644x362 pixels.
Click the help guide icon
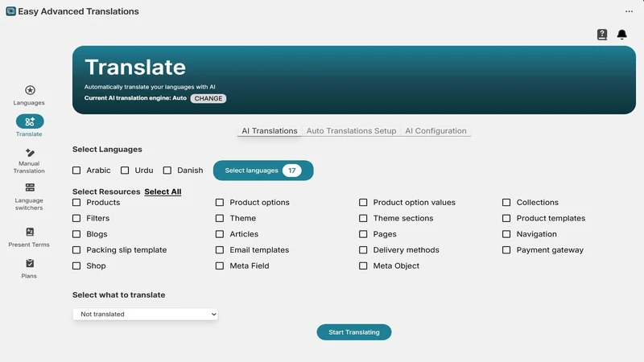pos(602,35)
